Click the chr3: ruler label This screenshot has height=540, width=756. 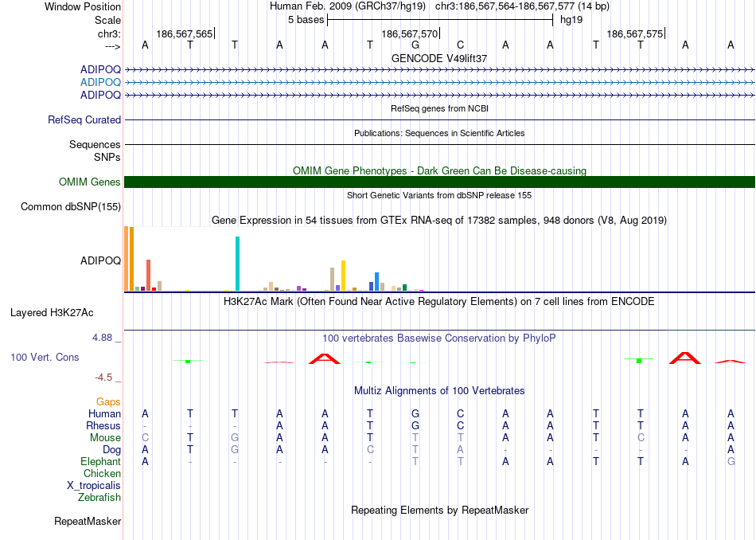click(x=109, y=33)
